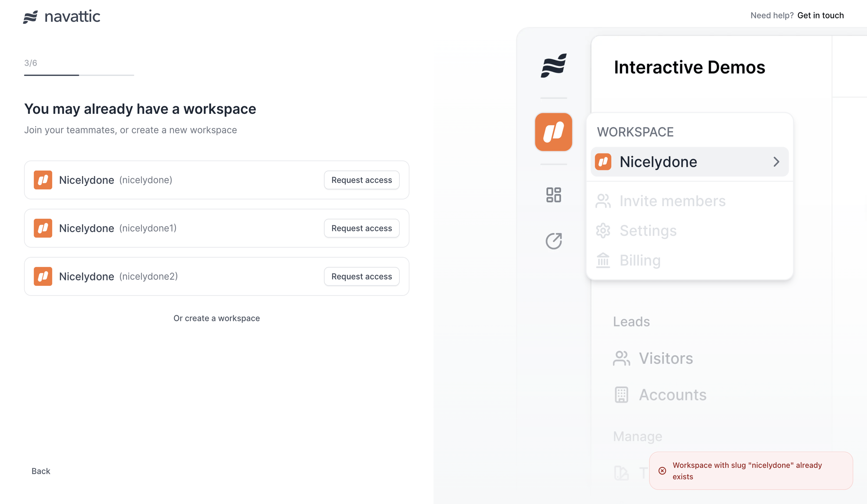Open Billing in the workspace menu
The height and width of the screenshot is (504, 867).
(x=640, y=260)
